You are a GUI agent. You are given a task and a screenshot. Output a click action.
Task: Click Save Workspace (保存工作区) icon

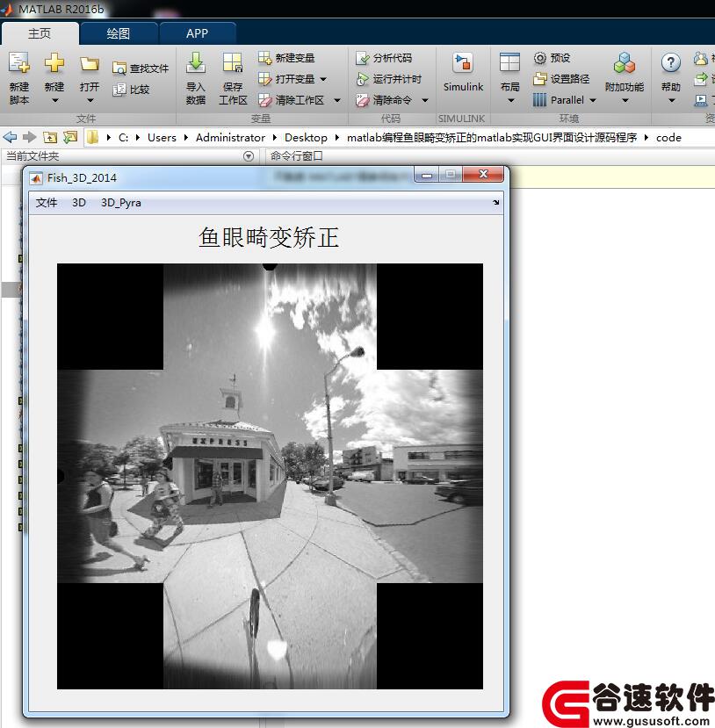[233, 62]
